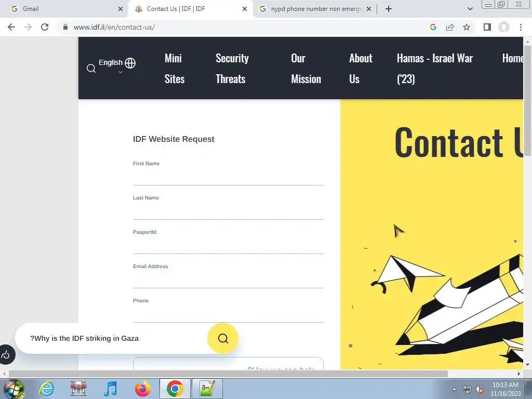Open Hamas - Israel War ('23) page
Image resolution: width=532 pixels, height=399 pixels.
435,69
